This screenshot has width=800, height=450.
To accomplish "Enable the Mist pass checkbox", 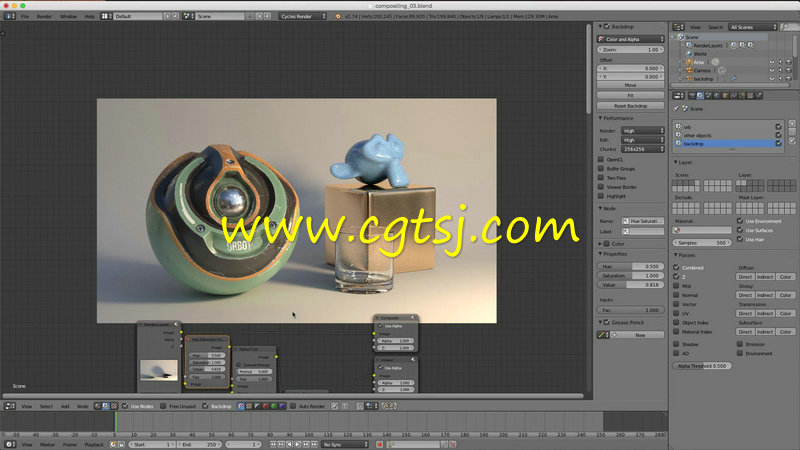I will click(x=676, y=286).
